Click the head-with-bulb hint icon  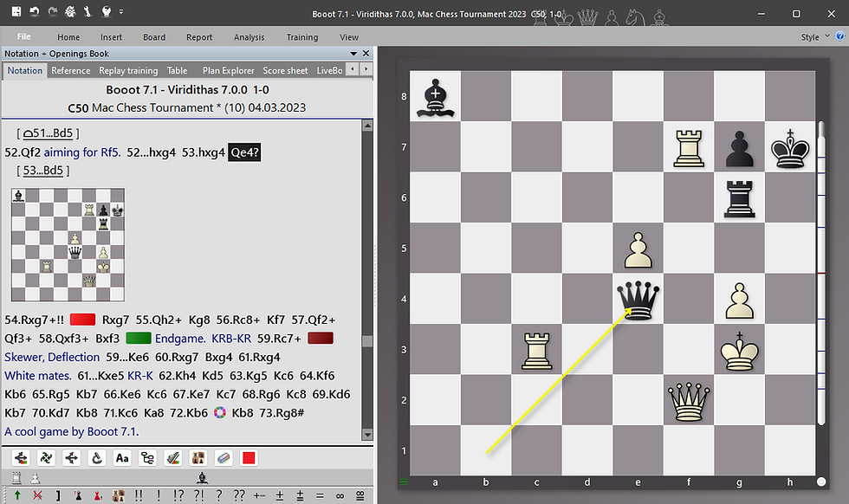[x=106, y=11]
